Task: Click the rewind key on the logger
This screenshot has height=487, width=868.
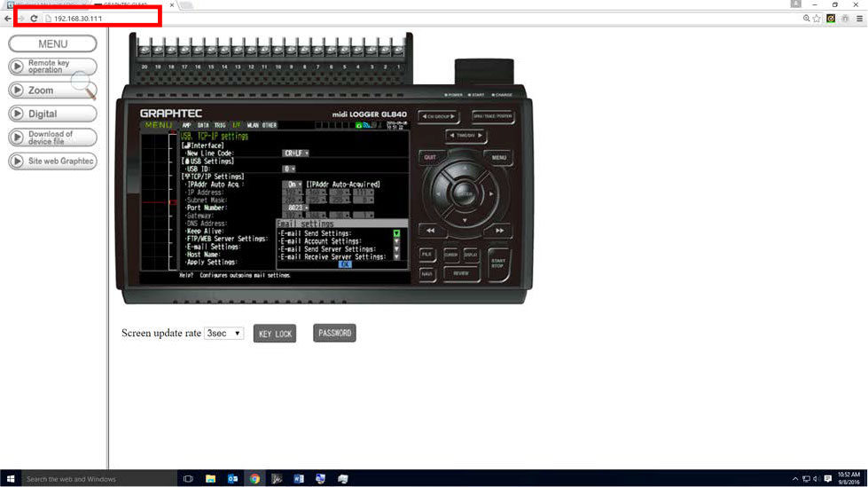Action: pos(430,231)
